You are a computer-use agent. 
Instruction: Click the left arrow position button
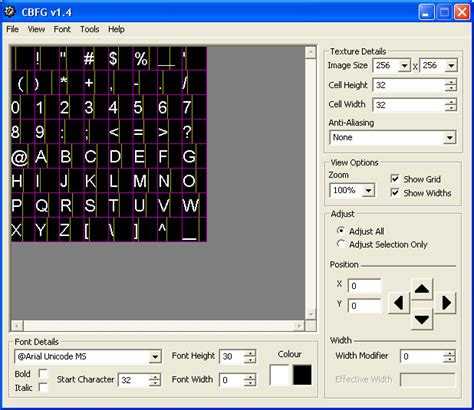[x=399, y=303]
